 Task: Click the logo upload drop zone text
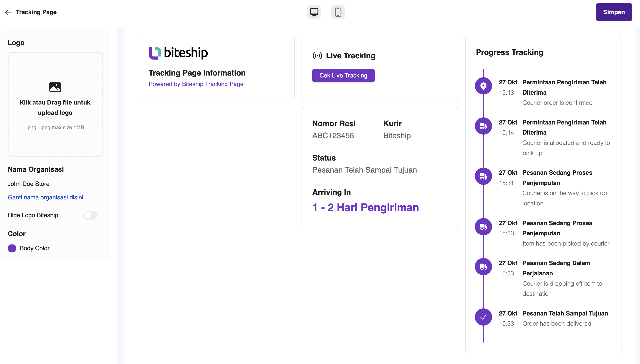(55, 108)
